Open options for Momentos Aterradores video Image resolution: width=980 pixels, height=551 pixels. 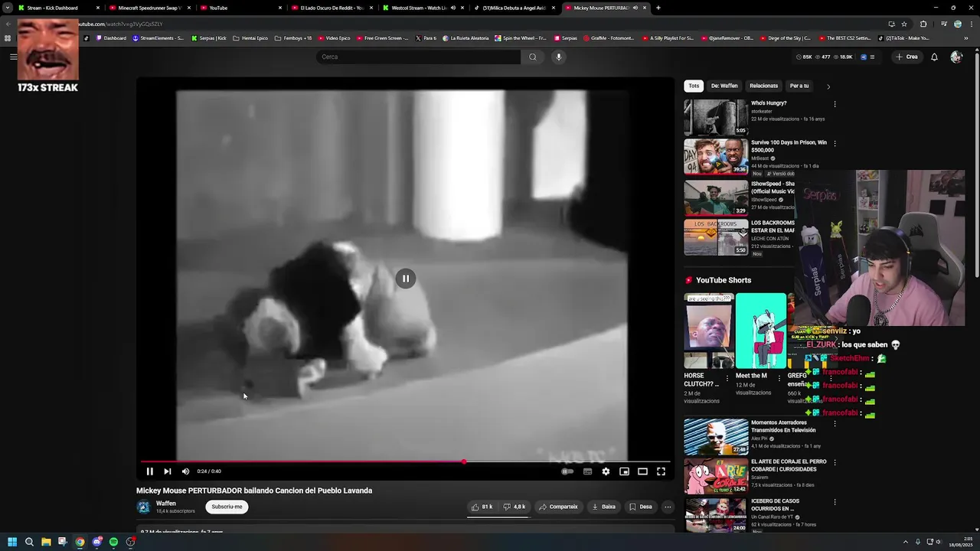[x=835, y=423]
